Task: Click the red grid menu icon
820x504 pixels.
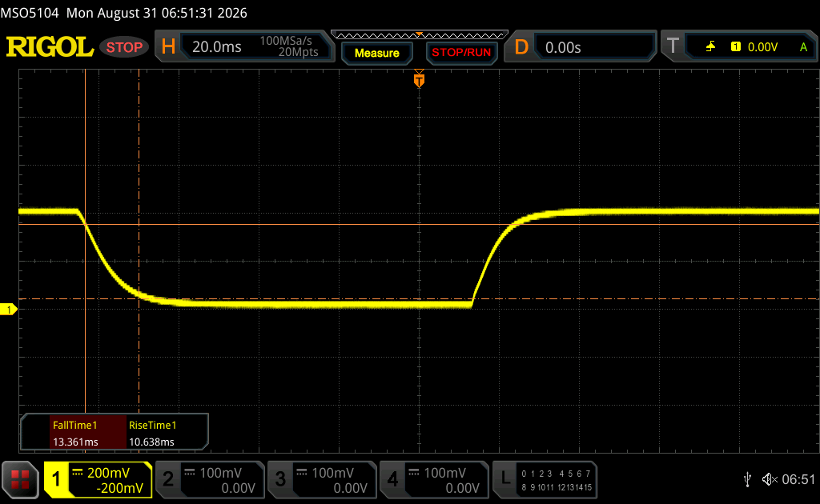Action: [20, 479]
